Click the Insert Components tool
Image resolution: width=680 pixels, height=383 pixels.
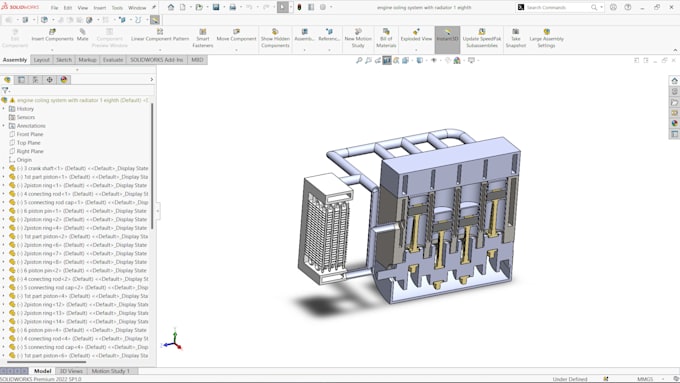(x=52, y=35)
